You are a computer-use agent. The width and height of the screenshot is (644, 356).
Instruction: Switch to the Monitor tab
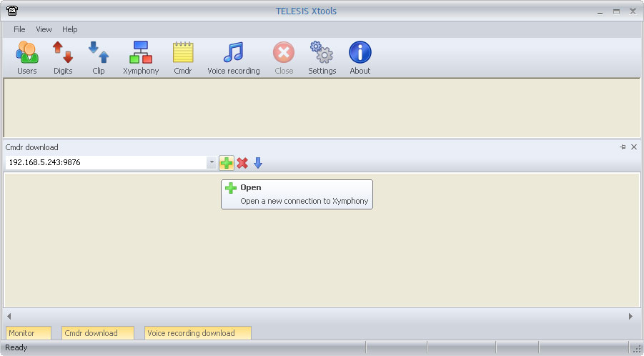[x=29, y=333]
